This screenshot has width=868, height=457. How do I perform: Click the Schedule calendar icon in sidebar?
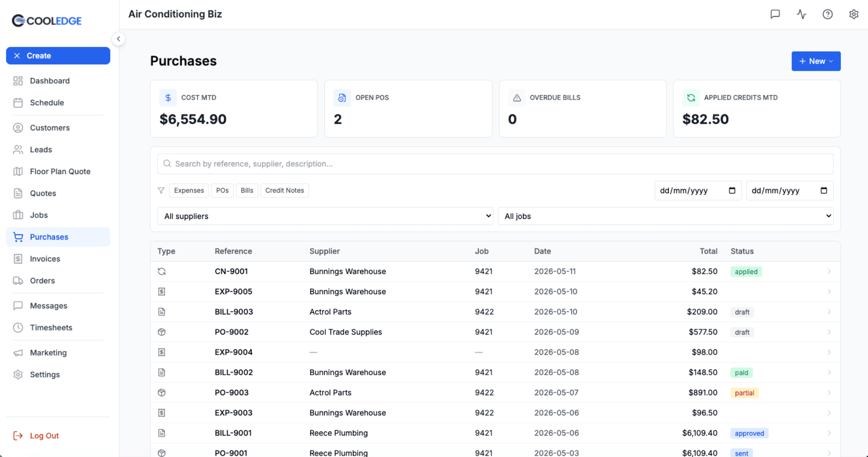[x=18, y=103]
